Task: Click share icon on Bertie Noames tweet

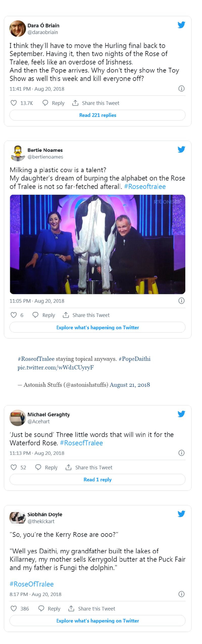Action: (66, 315)
